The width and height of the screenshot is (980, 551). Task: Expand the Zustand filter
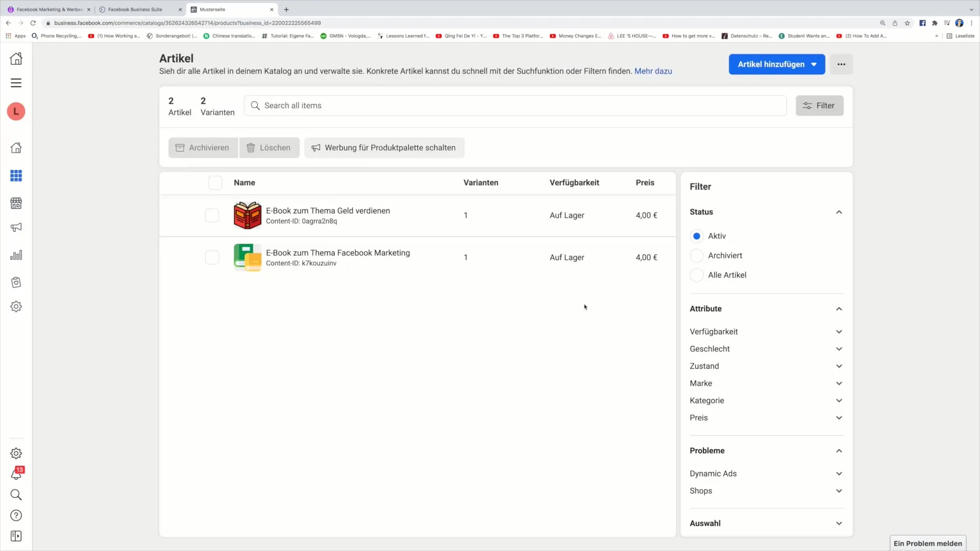839,366
